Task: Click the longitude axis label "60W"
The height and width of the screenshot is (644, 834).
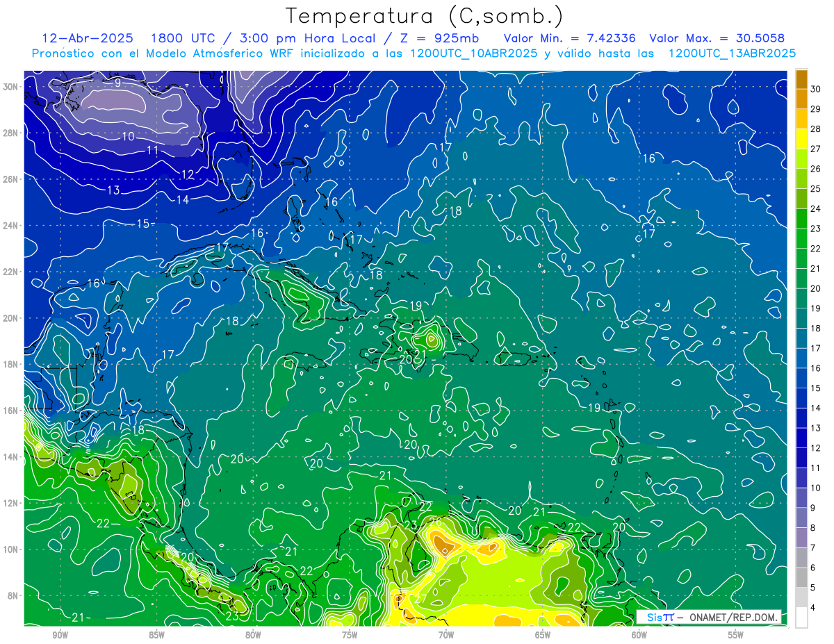Action: coord(639,634)
